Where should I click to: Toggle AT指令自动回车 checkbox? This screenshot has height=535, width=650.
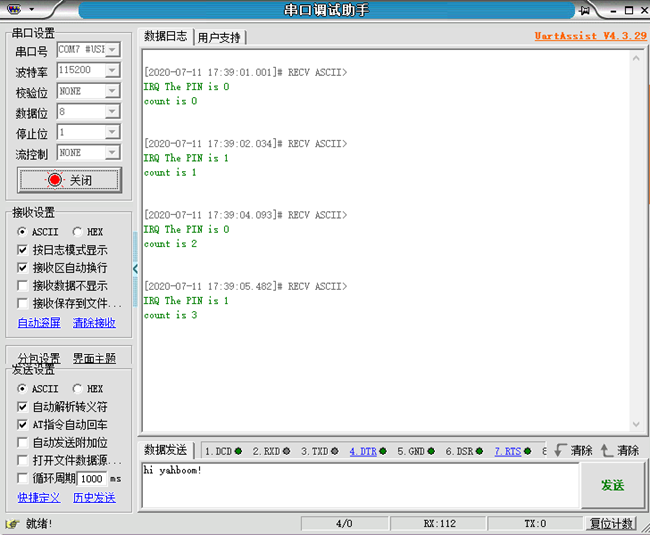(22, 425)
